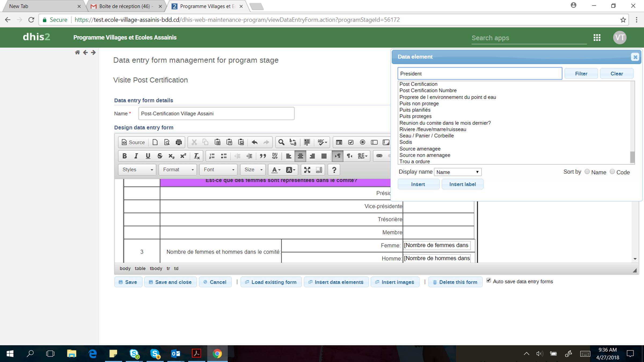644x362 pixels.
Task: Open the DHIS2 apps grid menu
Action: tap(597, 38)
